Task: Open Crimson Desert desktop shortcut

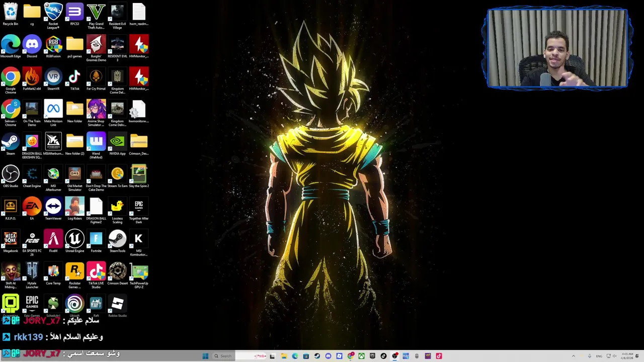Action: click(x=117, y=274)
